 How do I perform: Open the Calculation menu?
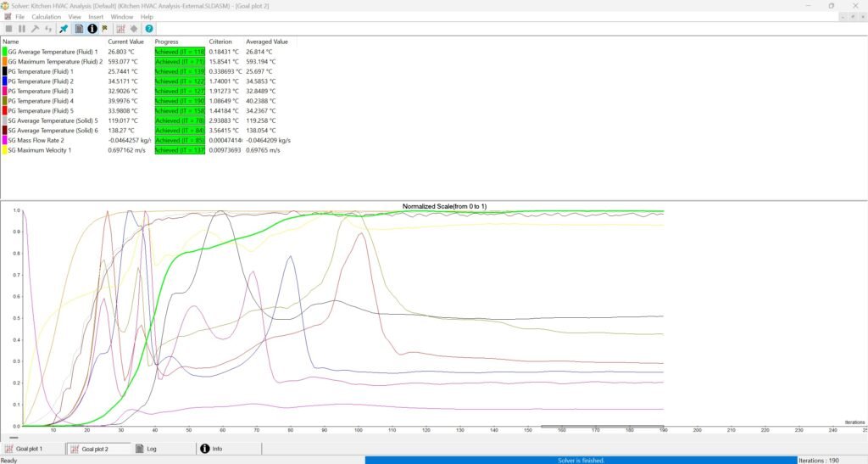tap(46, 16)
